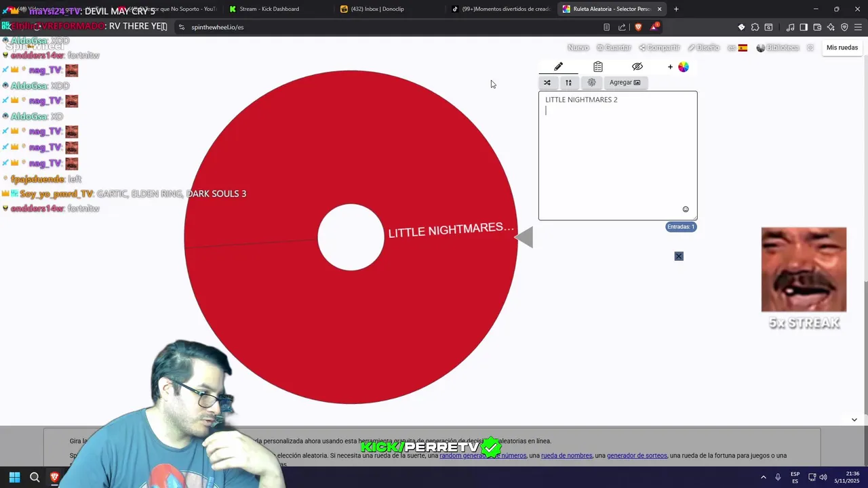Open the es Spanish language selector
Viewport: 868px width, 488px height.
tap(737, 47)
